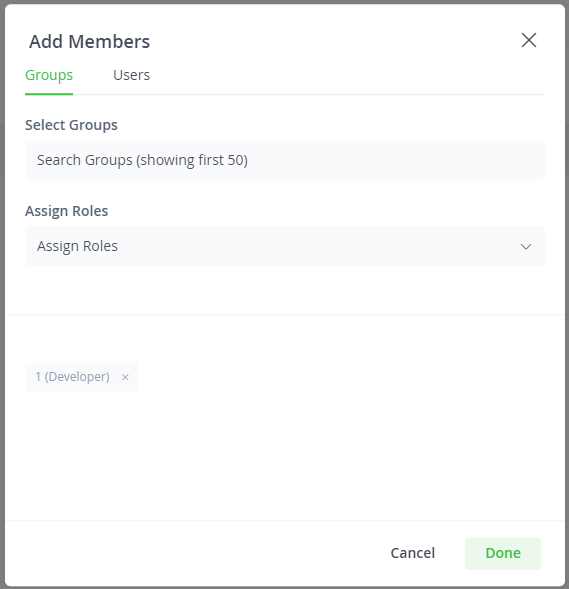This screenshot has height=589, width=569.
Task: Click the "showing first 50" placeholder text
Action: (192, 160)
